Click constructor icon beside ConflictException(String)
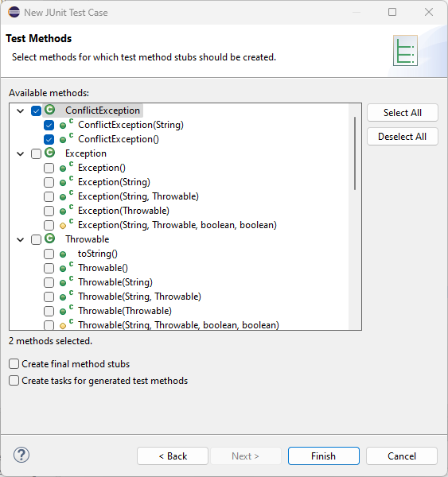448x477 pixels. tap(67, 125)
